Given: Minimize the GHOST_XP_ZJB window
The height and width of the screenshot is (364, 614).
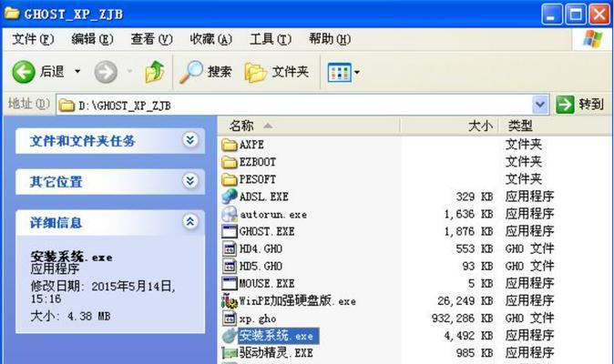Looking at the screenshot, I should [552, 15].
